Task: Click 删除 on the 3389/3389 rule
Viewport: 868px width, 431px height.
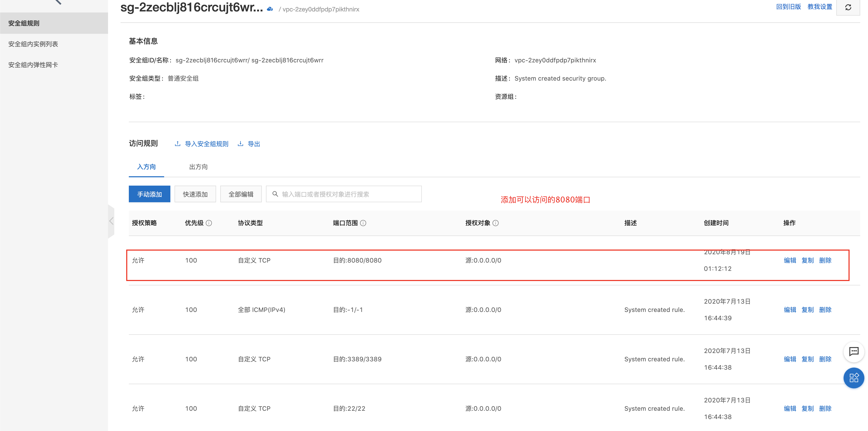Action: click(x=825, y=359)
